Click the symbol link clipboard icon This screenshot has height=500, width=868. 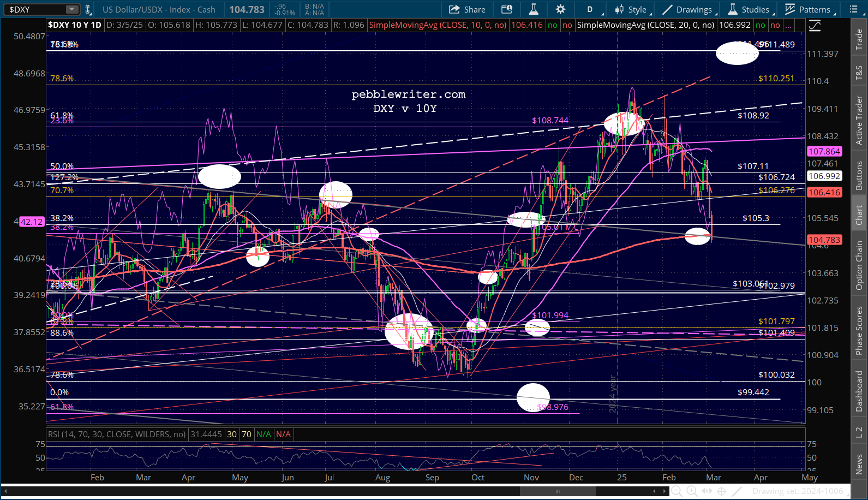coord(88,9)
